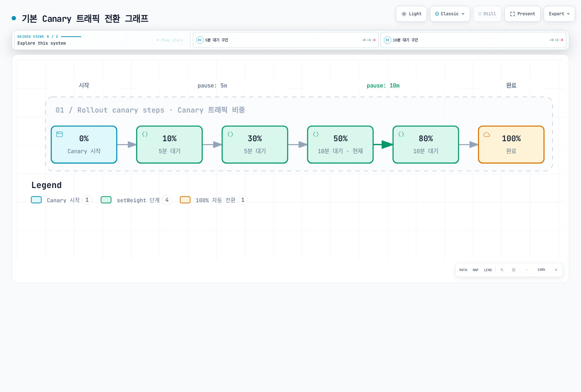581x392 pixels.
Task: Open the Export dropdown menu
Action: click(x=559, y=14)
